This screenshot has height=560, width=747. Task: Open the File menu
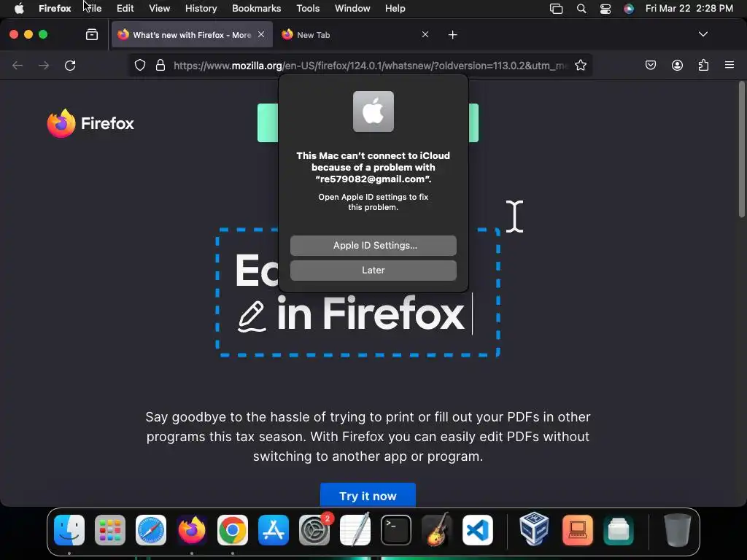pos(93,8)
